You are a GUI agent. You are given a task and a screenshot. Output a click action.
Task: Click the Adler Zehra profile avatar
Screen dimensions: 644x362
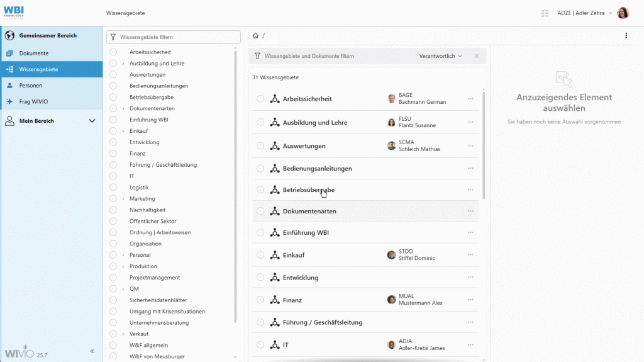click(623, 13)
